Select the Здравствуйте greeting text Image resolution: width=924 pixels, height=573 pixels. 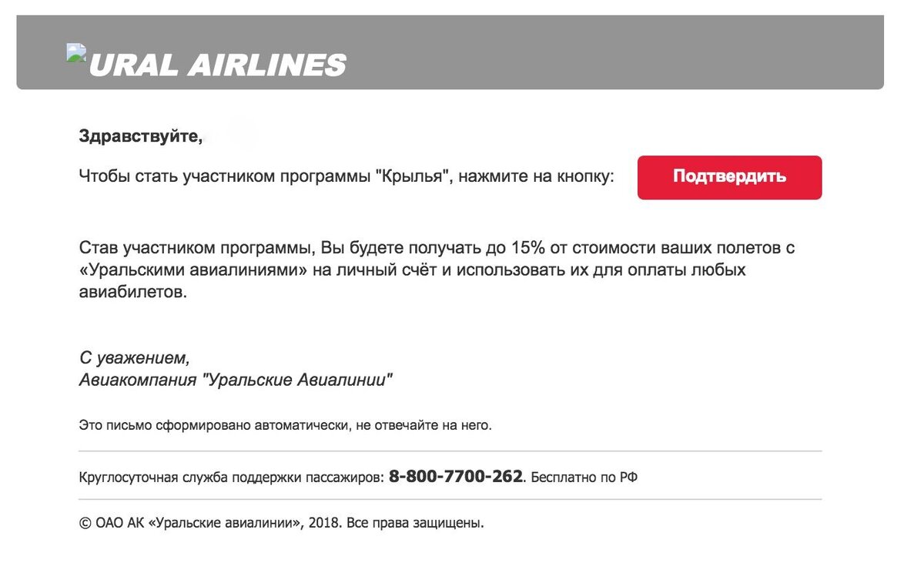point(141,137)
